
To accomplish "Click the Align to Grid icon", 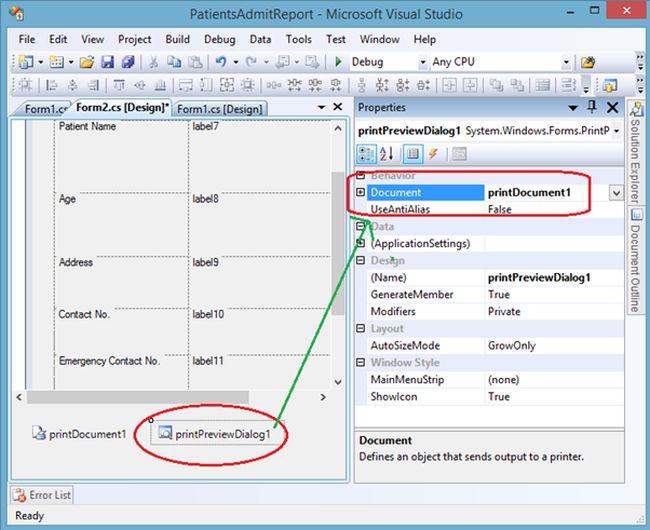I will click(x=25, y=85).
